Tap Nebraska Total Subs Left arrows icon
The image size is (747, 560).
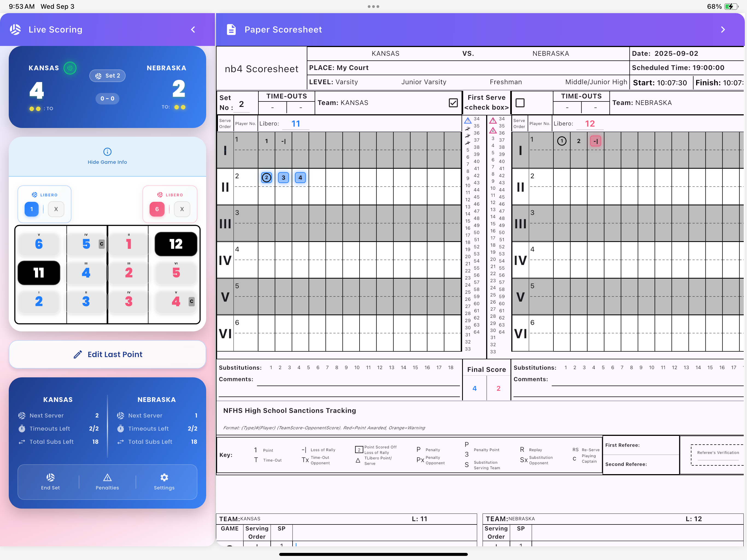(x=121, y=442)
